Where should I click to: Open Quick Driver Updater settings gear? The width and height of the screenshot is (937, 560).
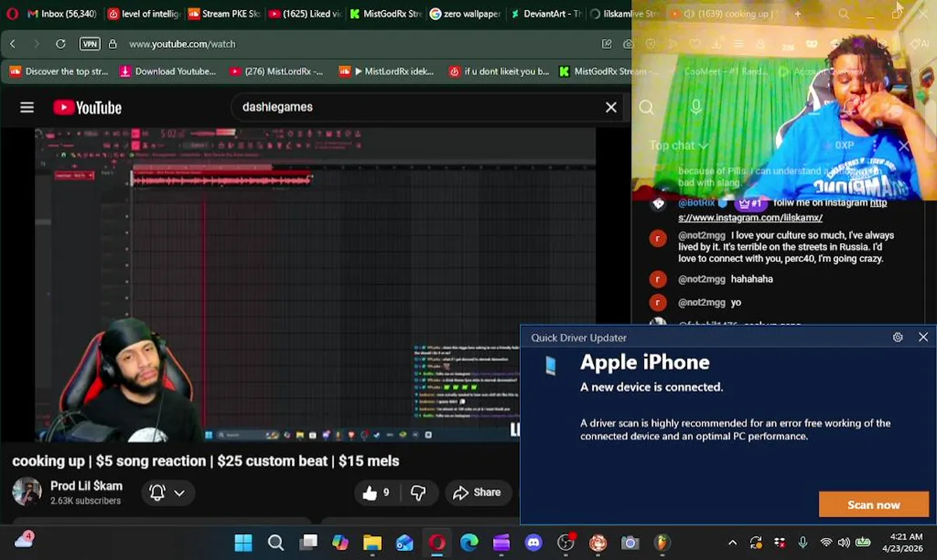pyautogui.click(x=897, y=338)
